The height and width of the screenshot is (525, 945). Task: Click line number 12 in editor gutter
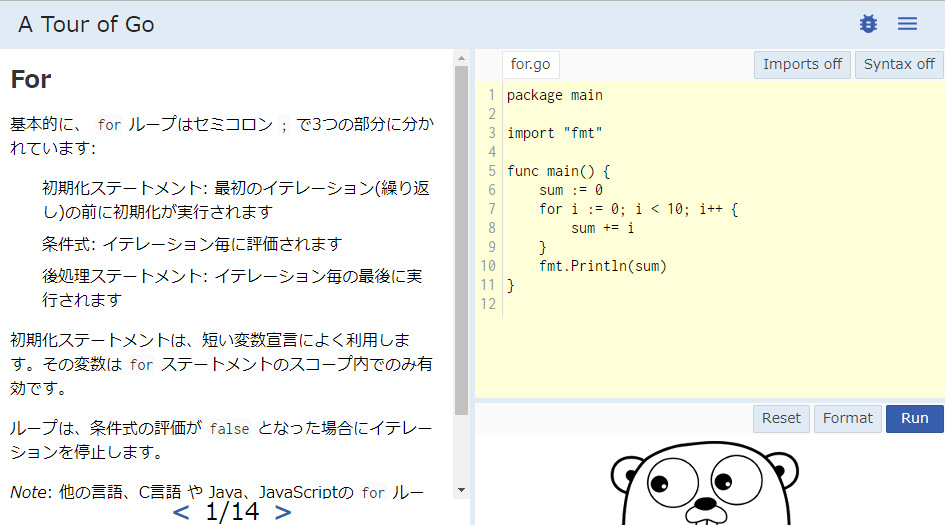click(x=488, y=304)
